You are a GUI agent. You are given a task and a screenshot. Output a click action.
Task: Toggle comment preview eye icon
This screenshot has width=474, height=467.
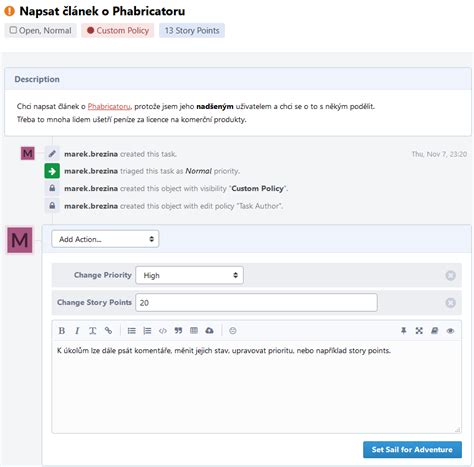[450, 331]
